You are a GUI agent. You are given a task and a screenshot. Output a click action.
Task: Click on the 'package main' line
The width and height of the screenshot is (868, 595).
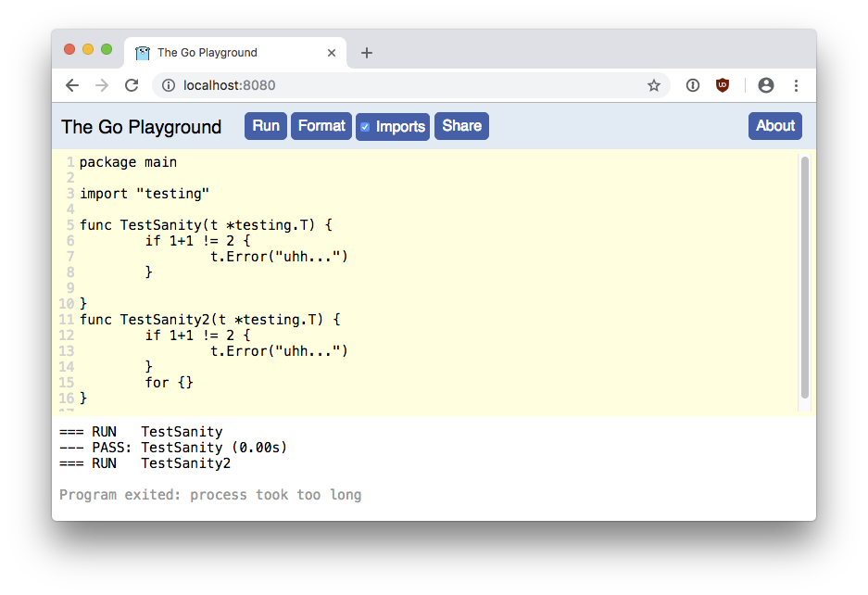[129, 162]
